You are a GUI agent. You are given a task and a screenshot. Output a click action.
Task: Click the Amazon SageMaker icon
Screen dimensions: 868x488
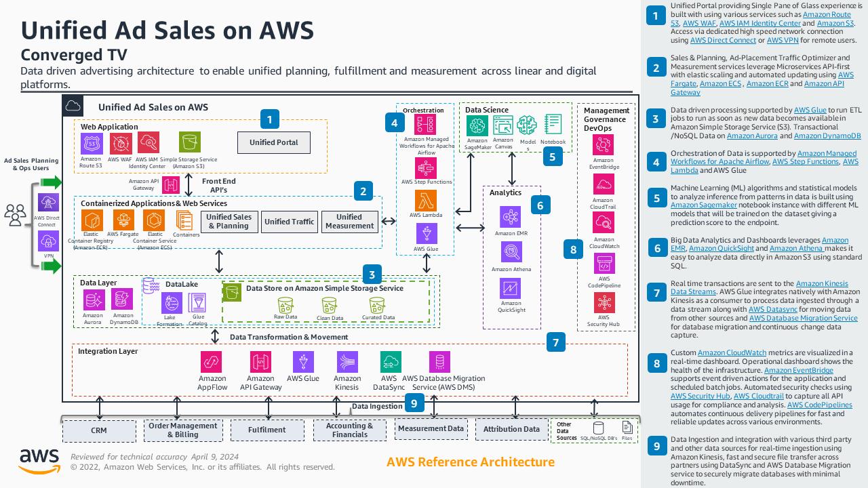[x=477, y=126]
